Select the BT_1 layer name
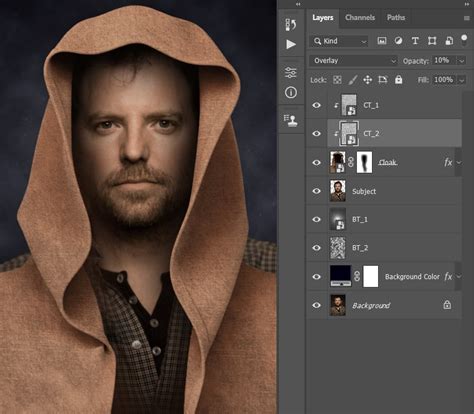 tap(360, 220)
